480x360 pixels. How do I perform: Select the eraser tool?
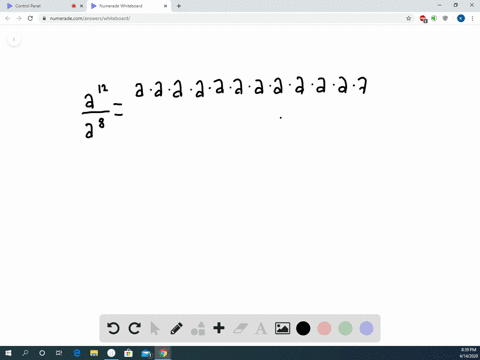[x=240, y=328]
